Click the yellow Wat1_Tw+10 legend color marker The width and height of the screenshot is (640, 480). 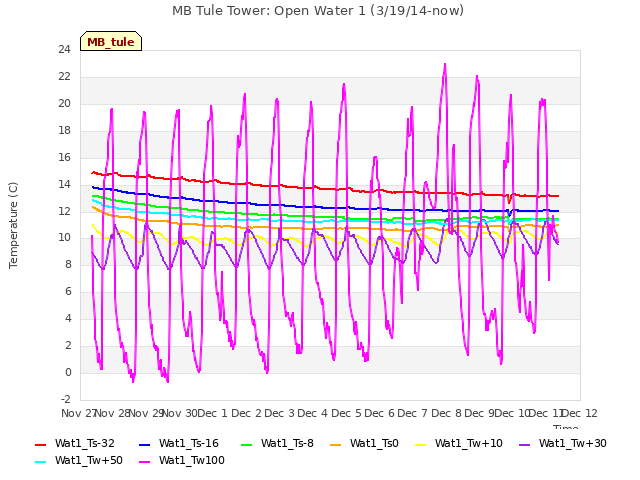coord(420,444)
